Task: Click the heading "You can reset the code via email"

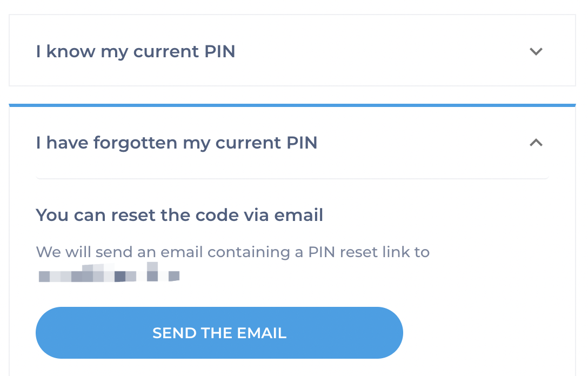Action: click(x=179, y=214)
